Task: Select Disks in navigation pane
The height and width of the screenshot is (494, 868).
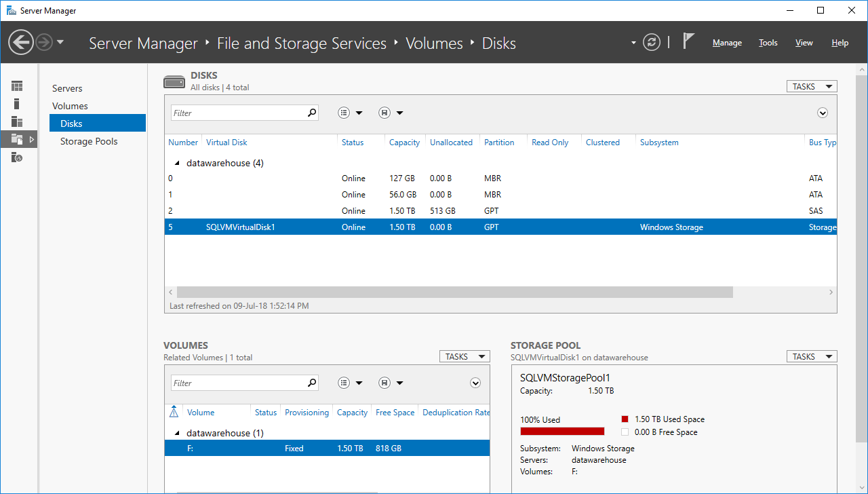Action: point(98,123)
